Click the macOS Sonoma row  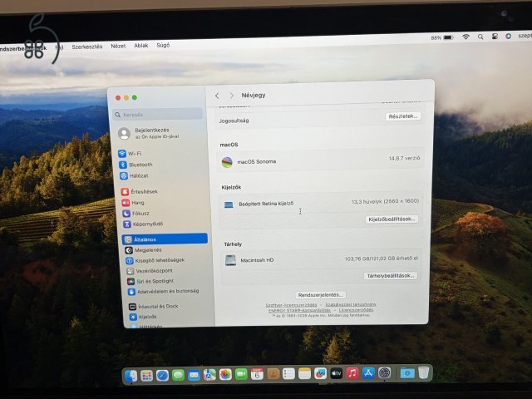[x=320, y=160]
